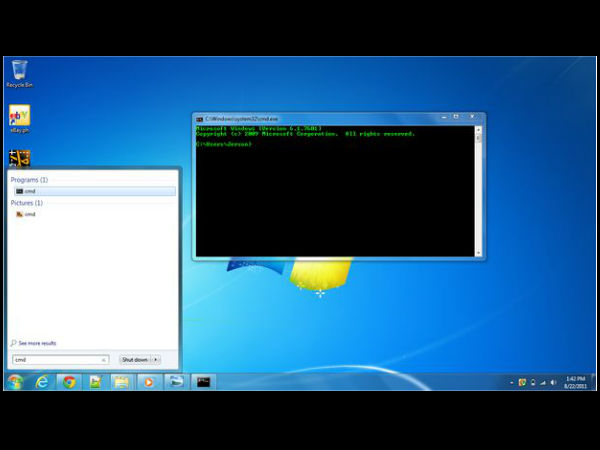Open the Recycle Bin desktop icon
The height and width of the screenshot is (450, 600).
[x=20, y=73]
